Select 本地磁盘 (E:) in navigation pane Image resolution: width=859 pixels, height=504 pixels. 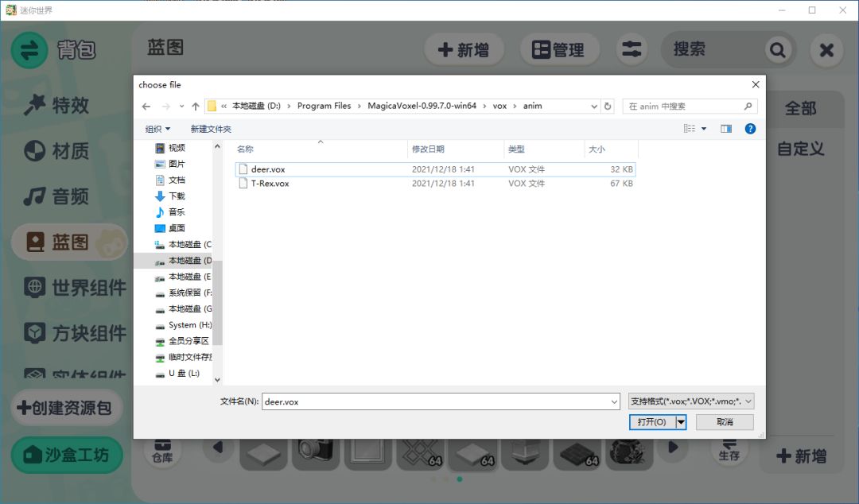click(x=183, y=277)
